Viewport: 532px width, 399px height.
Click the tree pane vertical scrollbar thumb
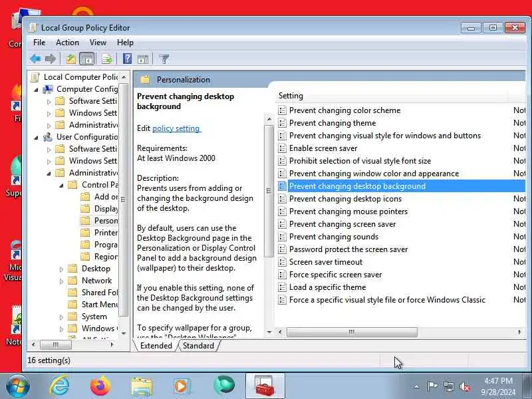pos(124,199)
